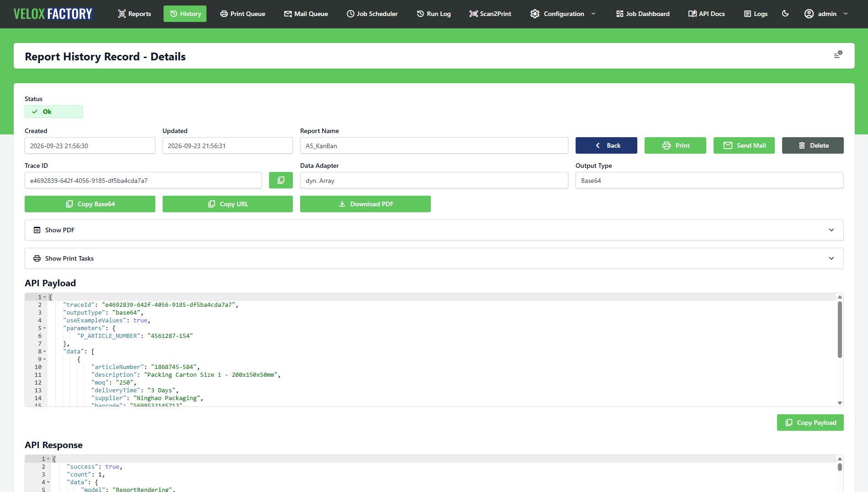868x492 pixels.
Task: Click the barcode icon of Scan2Print
Action: click(473, 14)
